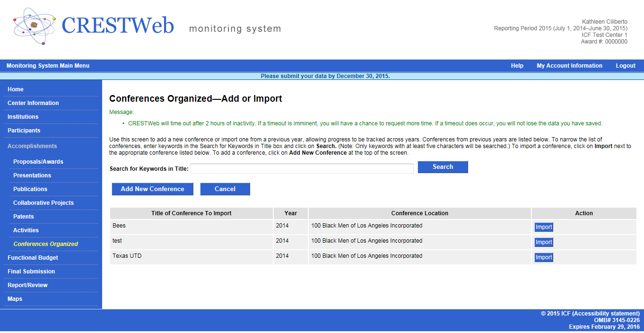
Task: Import the Bees conference
Action: 544,227
